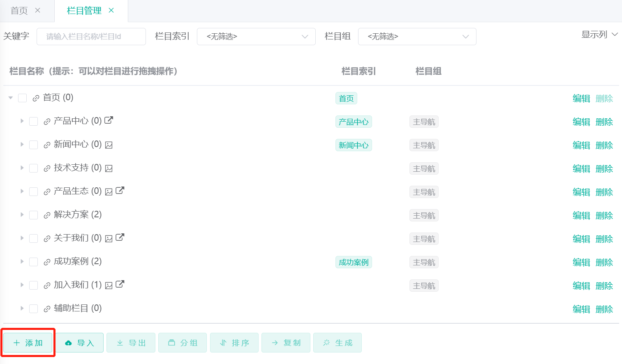Tick the checkbox next to 产品中心
The image size is (622, 364).
pyautogui.click(x=33, y=120)
